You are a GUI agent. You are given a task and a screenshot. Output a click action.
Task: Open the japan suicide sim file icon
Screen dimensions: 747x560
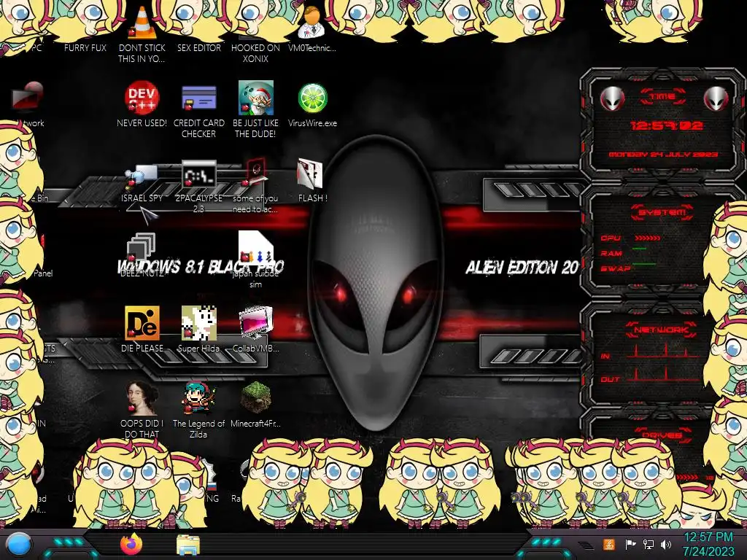coord(256,248)
